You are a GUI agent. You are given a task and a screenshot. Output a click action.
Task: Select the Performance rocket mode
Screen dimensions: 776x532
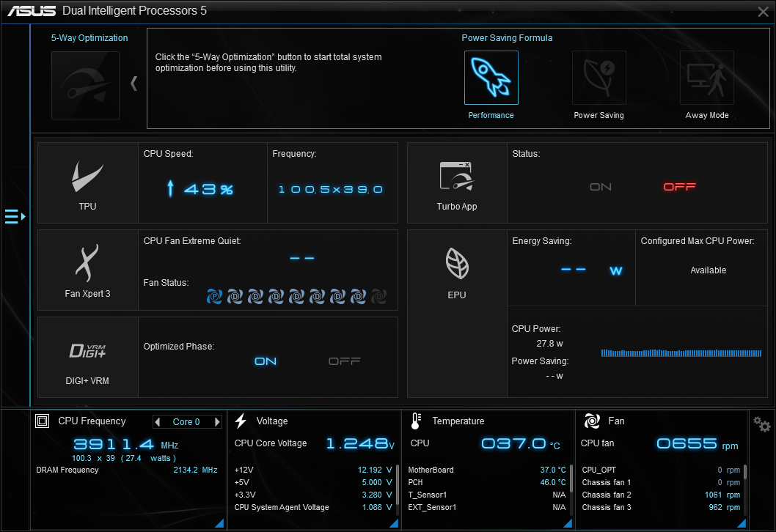point(491,78)
